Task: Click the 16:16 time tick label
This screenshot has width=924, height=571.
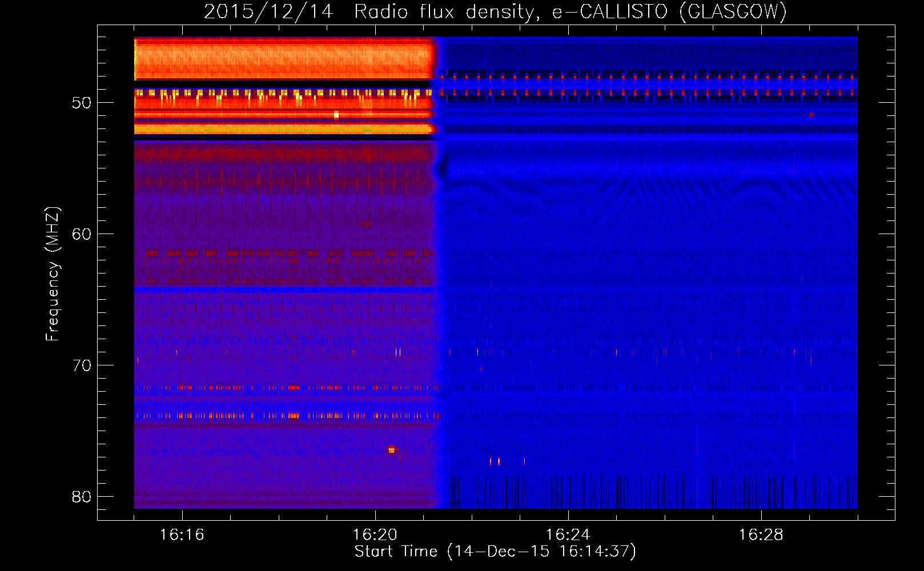Action: 182,535
